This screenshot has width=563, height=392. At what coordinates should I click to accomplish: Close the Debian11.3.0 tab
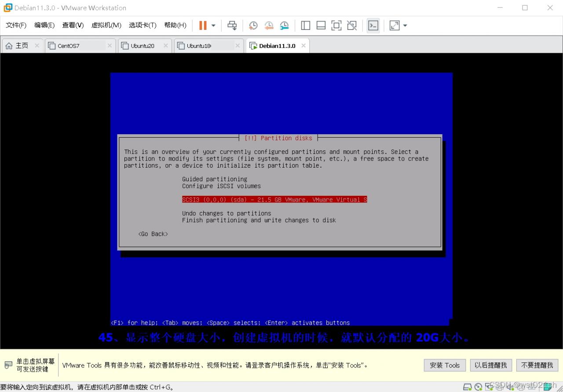[x=303, y=46]
